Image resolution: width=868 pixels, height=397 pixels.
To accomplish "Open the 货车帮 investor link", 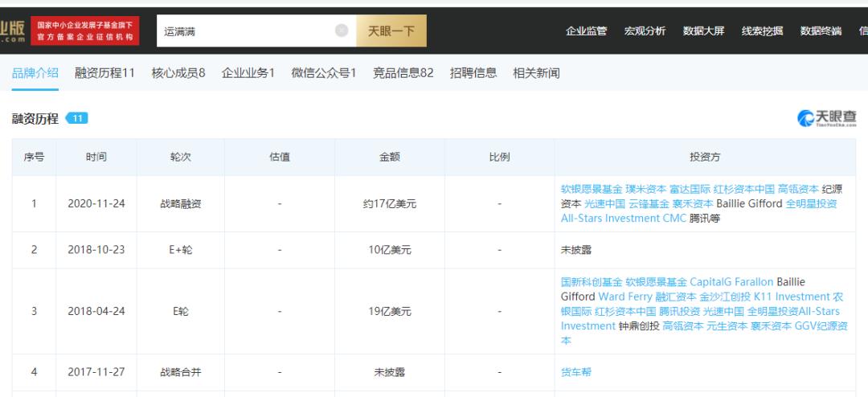I will coord(576,372).
